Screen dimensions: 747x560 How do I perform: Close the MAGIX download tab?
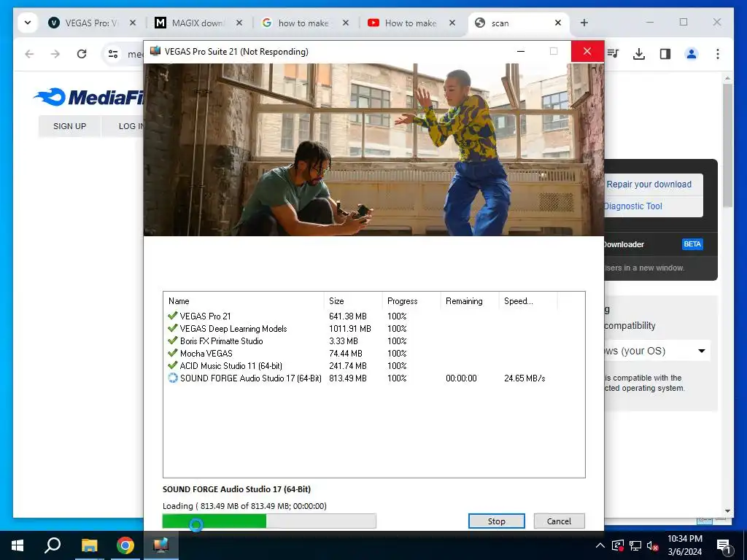239,23
